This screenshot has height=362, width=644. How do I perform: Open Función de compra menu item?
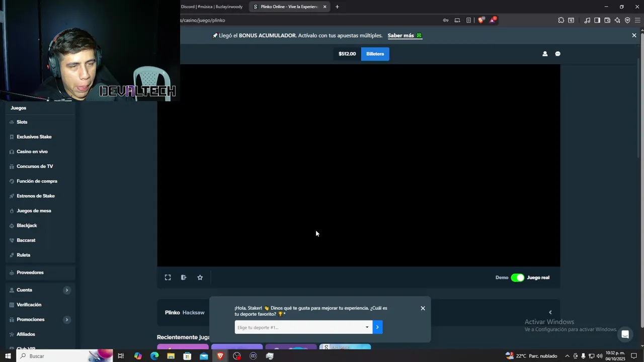click(x=37, y=181)
